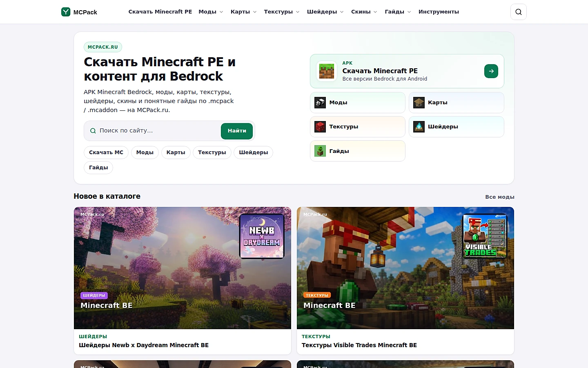Click the orange ТЕКСТУРЫ tag on image
The image size is (588, 368).
(317, 295)
